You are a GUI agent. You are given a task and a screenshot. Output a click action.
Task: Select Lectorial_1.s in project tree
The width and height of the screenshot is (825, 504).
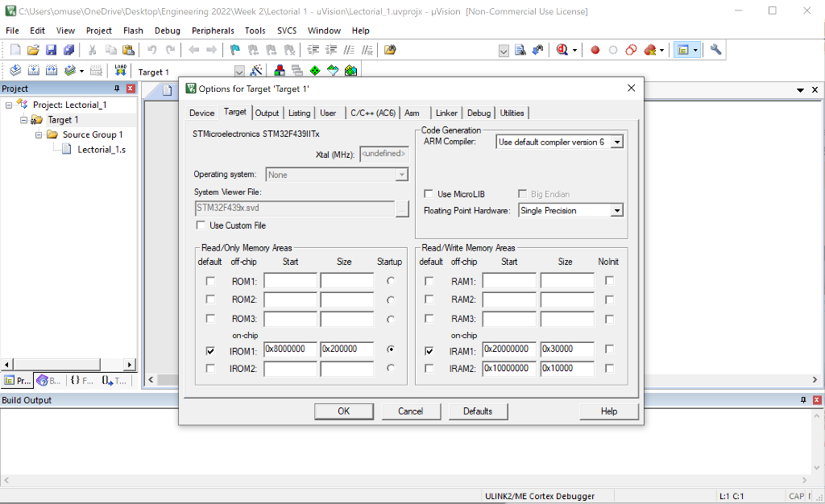click(102, 149)
